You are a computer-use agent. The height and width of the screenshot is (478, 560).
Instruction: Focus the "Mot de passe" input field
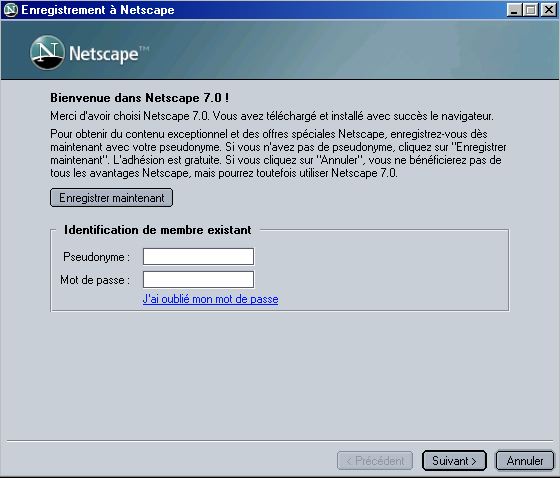[198, 279]
